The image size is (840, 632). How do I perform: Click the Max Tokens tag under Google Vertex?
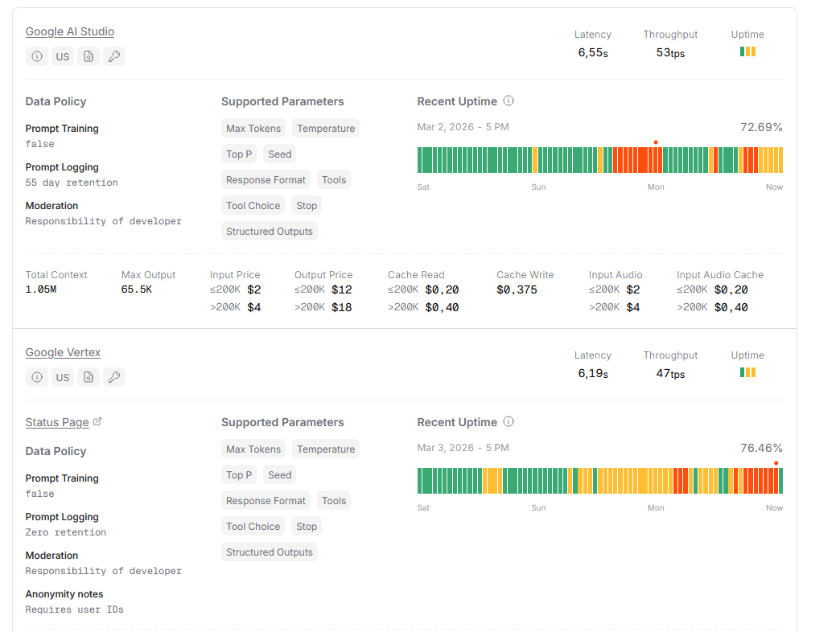pyautogui.click(x=253, y=449)
